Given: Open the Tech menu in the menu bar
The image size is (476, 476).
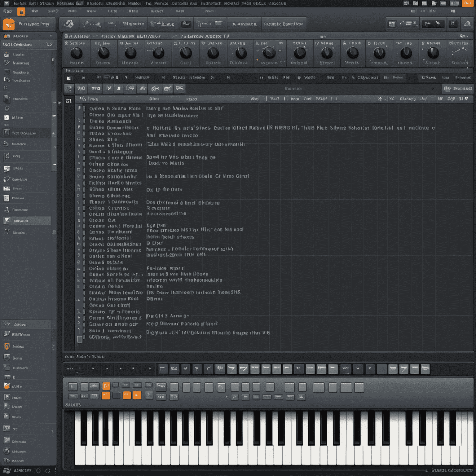Looking at the screenshot, I should coord(246,3).
